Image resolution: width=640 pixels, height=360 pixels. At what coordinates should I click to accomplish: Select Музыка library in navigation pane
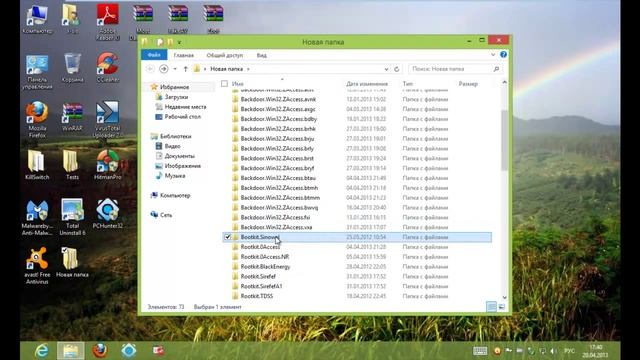tap(175, 176)
